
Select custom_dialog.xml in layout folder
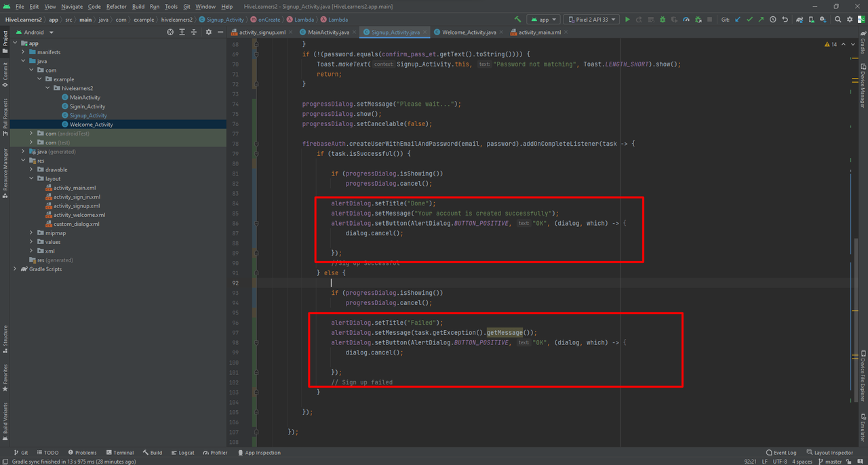click(x=76, y=224)
